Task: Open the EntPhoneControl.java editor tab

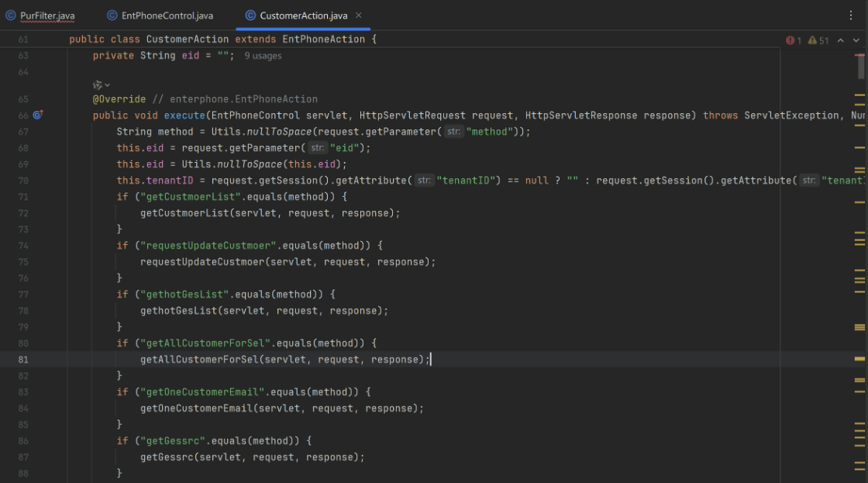Action: click(167, 16)
